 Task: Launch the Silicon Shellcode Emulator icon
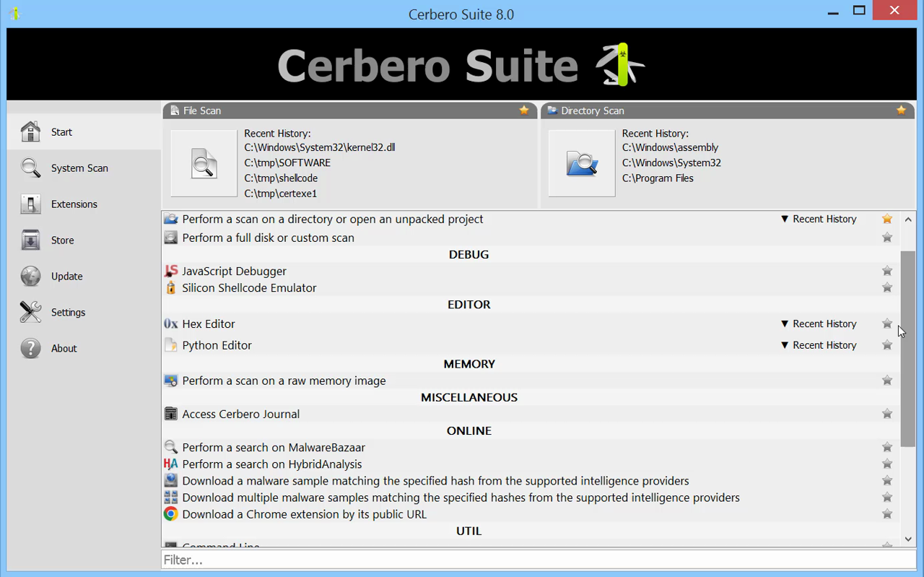pos(171,288)
